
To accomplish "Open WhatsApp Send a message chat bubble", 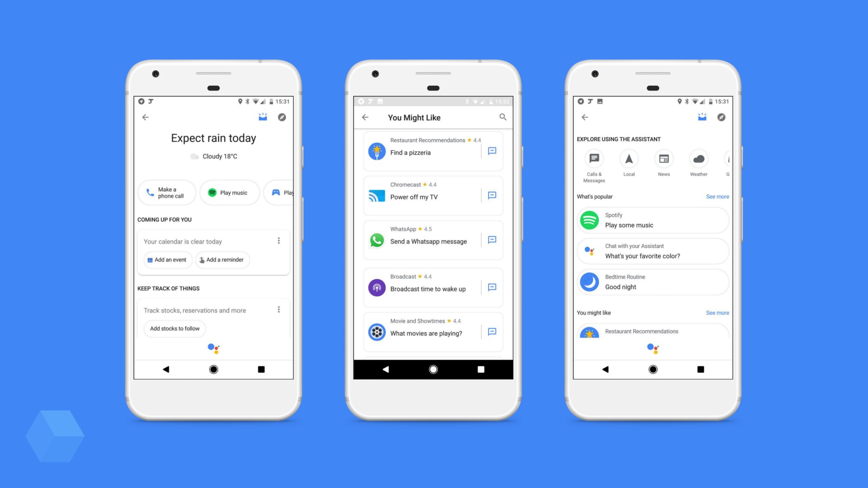I will point(492,241).
